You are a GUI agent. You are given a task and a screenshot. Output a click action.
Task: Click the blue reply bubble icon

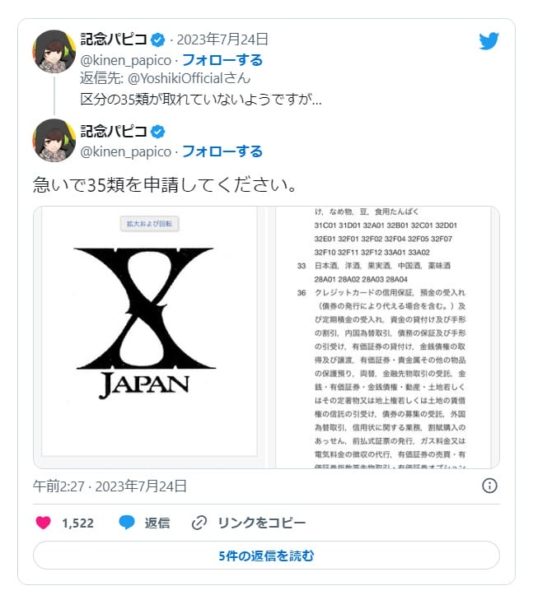click(x=127, y=522)
